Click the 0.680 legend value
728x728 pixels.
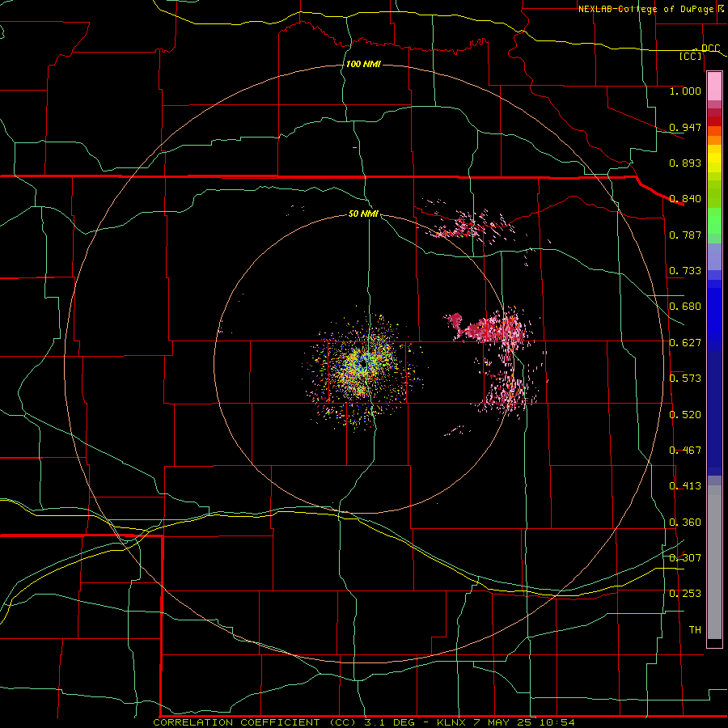pyautogui.click(x=685, y=307)
